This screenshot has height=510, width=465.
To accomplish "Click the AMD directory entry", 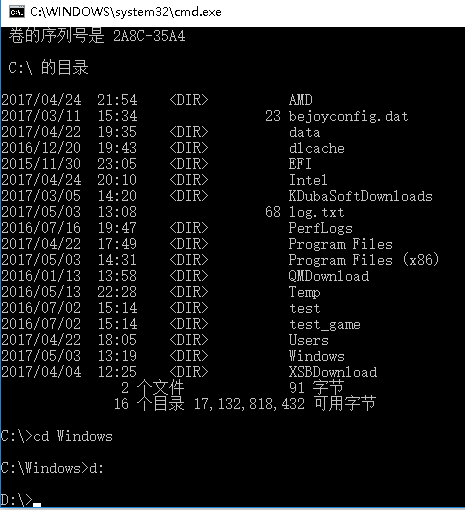I will [x=300, y=100].
